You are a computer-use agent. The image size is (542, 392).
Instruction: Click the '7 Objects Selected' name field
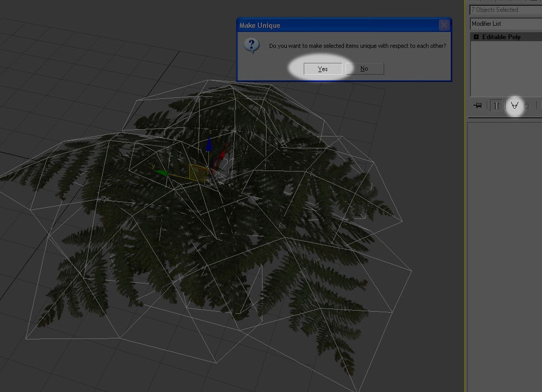505,10
